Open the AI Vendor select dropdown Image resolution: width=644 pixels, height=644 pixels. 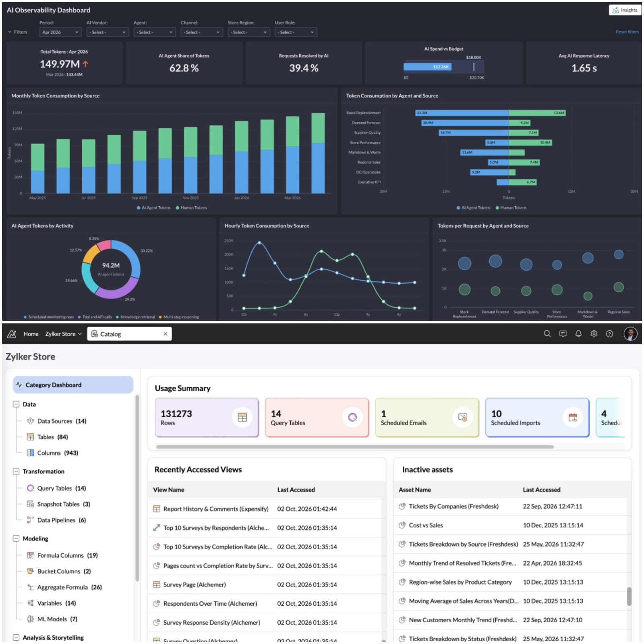[108, 32]
